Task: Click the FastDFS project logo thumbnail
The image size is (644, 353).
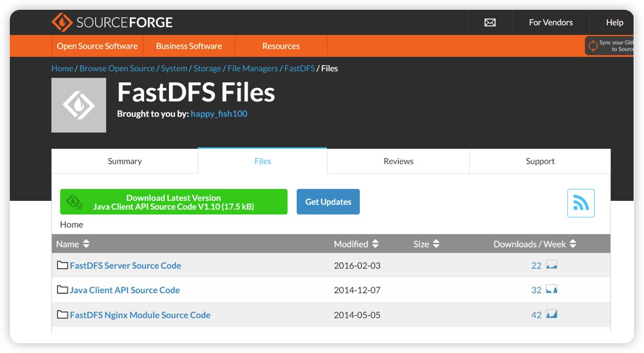Action: click(79, 106)
